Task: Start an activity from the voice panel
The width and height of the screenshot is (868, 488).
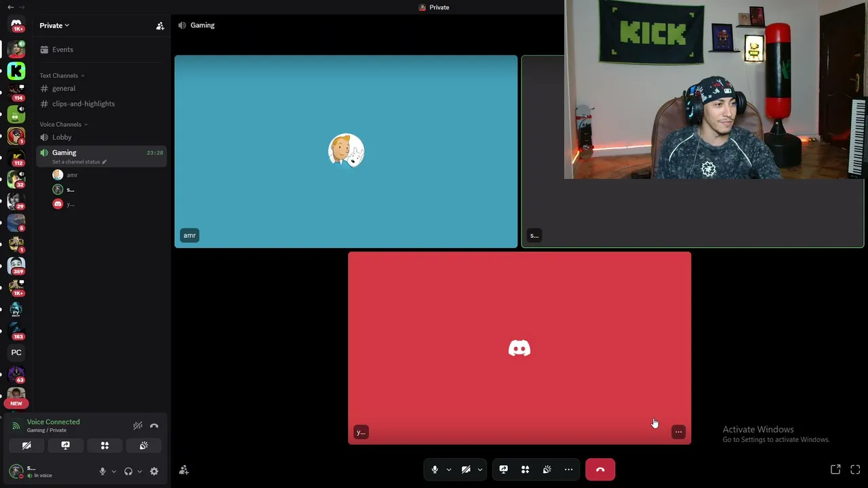Action: point(104,445)
